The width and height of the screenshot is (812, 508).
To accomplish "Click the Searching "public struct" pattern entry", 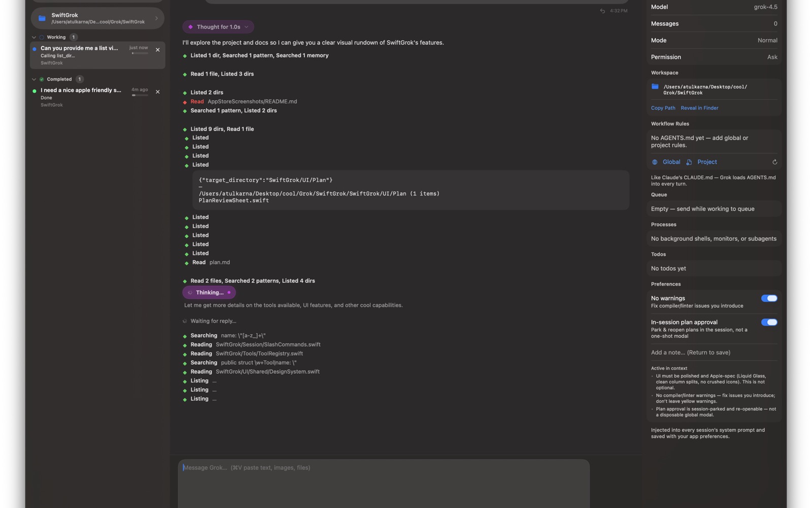I will 243,363.
